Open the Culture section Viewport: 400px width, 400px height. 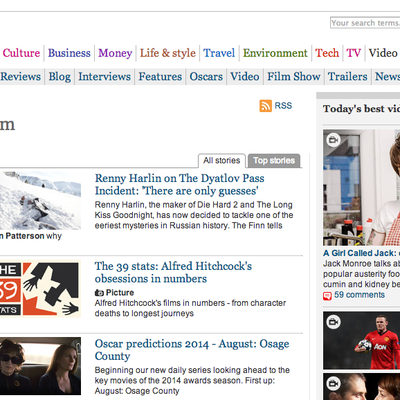click(21, 53)
